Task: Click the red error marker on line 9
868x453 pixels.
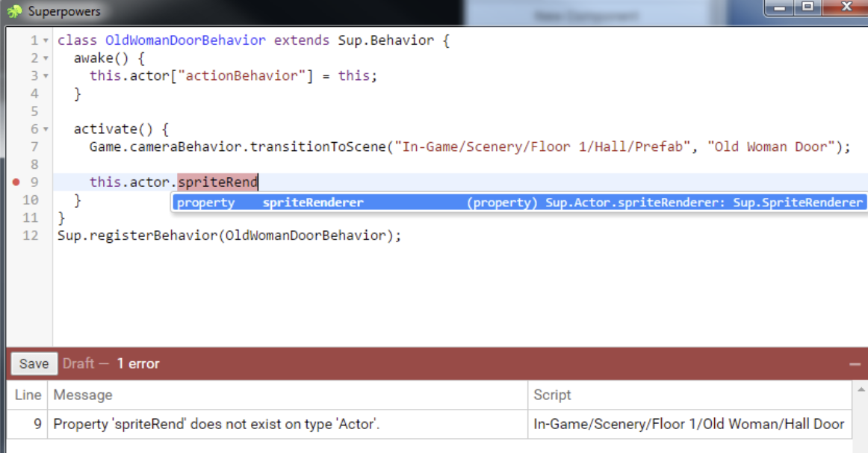Action: (x=16, y=182)
